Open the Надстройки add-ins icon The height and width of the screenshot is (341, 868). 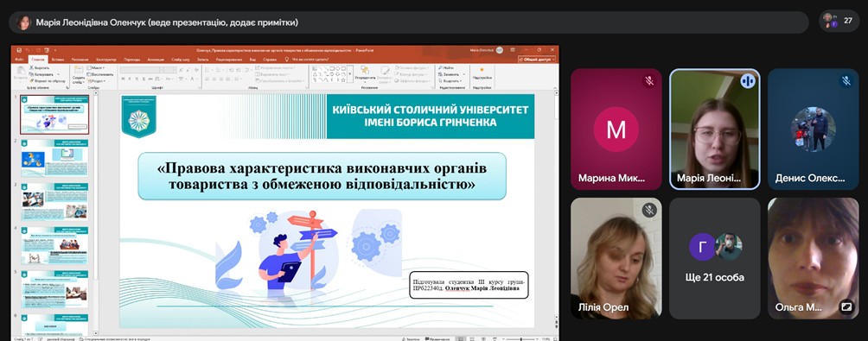[x=482, y=70]
